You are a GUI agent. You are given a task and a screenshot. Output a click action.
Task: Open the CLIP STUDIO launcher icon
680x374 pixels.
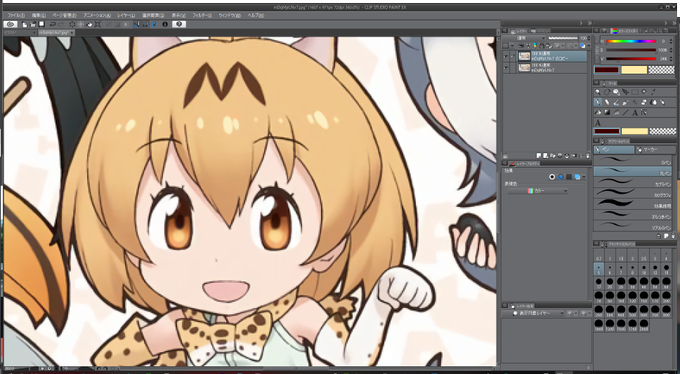[10, 24]
